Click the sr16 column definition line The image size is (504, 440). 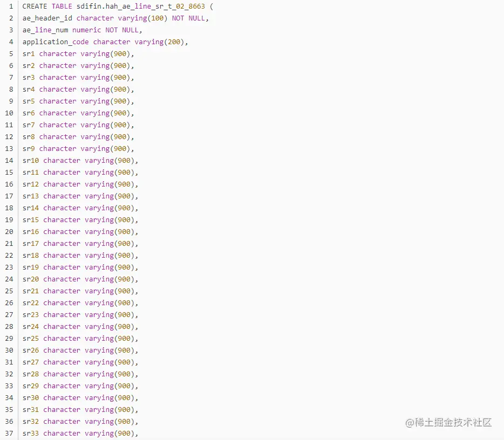point(80,232)
